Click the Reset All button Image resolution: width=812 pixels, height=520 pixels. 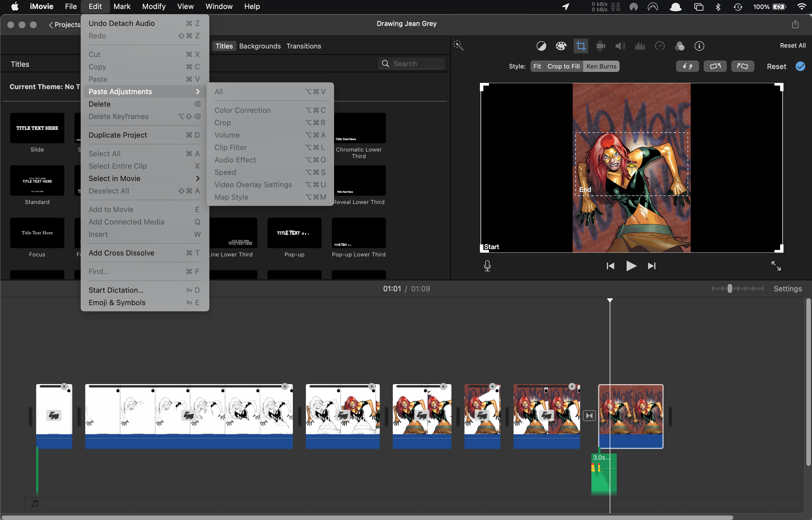coord(793,46)
